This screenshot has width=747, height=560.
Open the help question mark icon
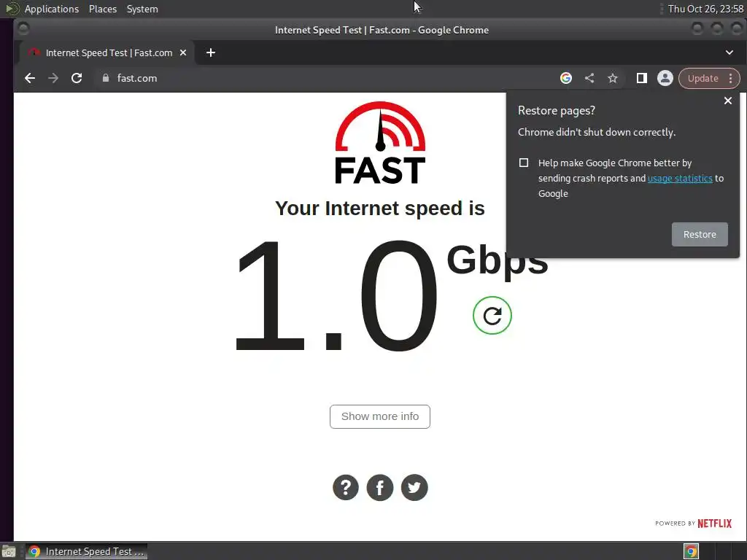click(345, 488)
